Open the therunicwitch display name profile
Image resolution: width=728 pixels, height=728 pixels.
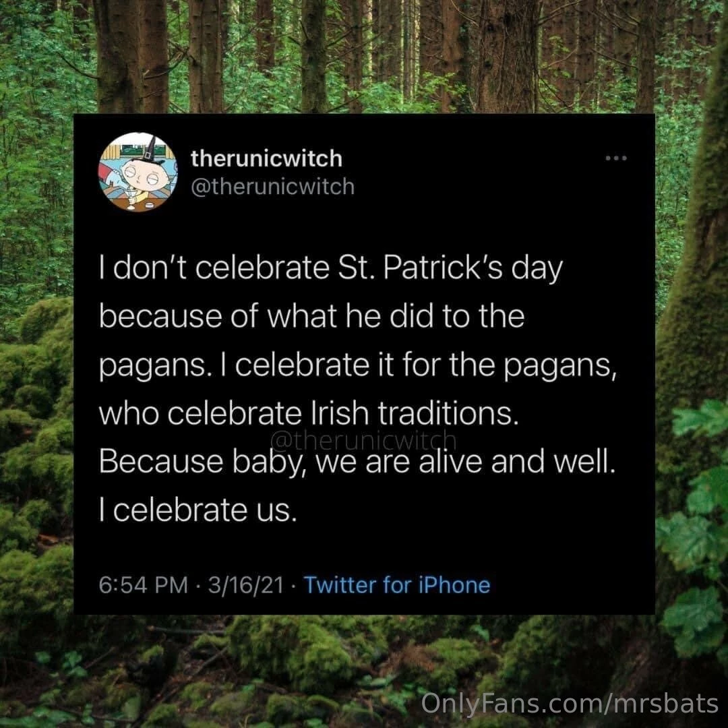click(x=266, y=158)
